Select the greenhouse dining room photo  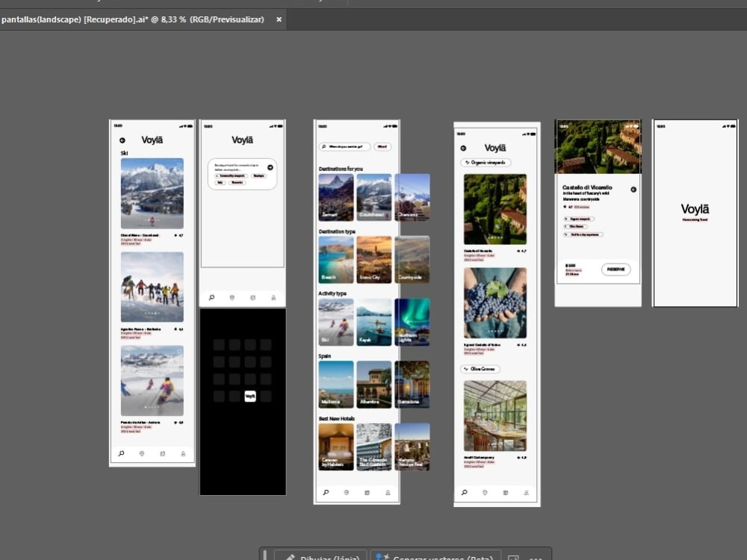495,416
